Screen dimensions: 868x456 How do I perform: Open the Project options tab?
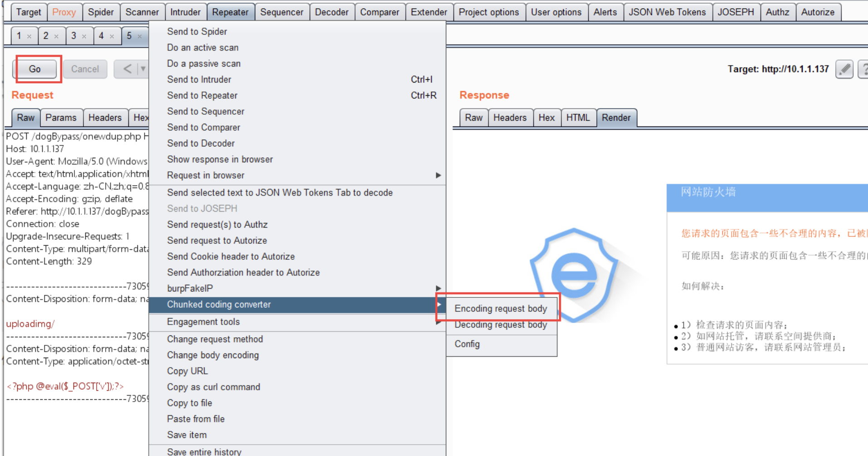pos(489,12)
